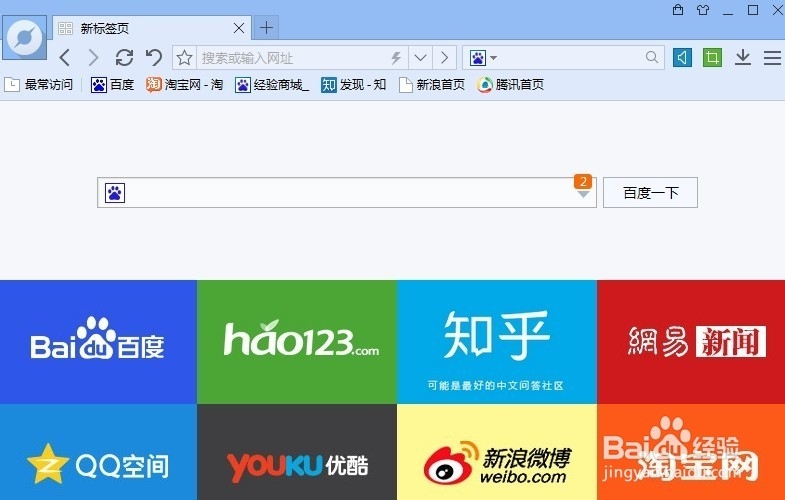Maximize the browser window
The width and height of the screenshot is (785, 500).
coord(752,10)
